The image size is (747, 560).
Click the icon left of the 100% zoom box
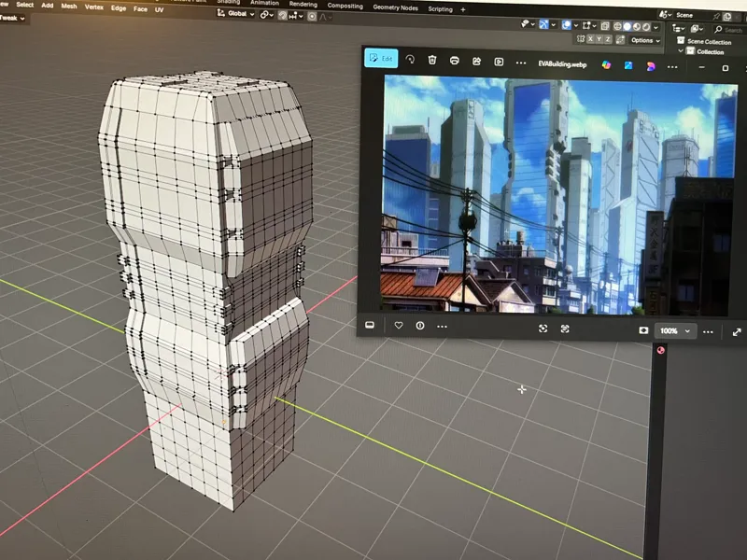point(643,330)
